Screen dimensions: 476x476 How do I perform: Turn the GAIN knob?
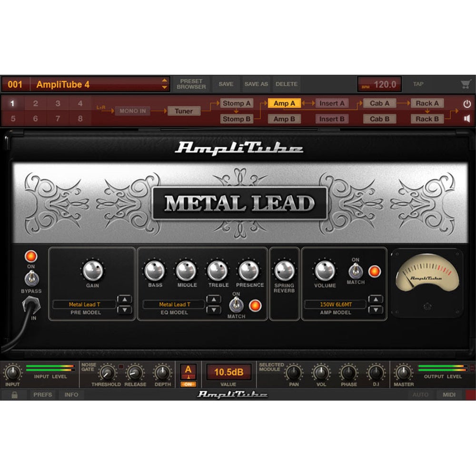pyautogui.click(x=93, y=270)
